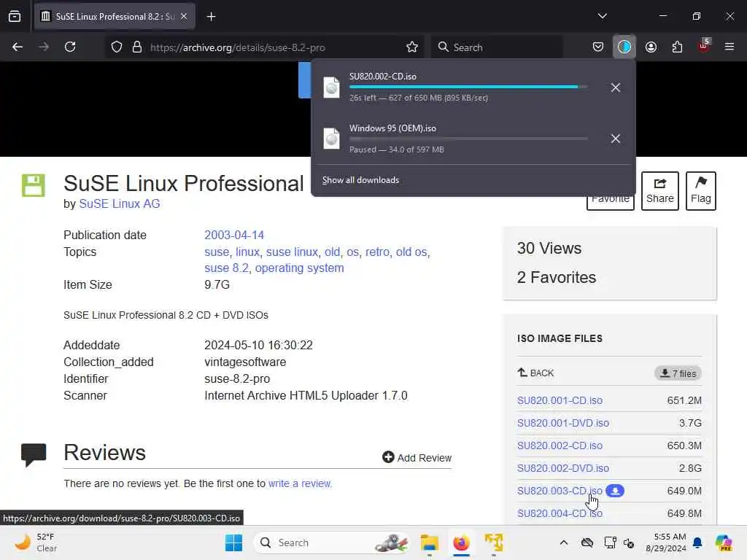Click the Share button
747x560 pixels.
659,190
